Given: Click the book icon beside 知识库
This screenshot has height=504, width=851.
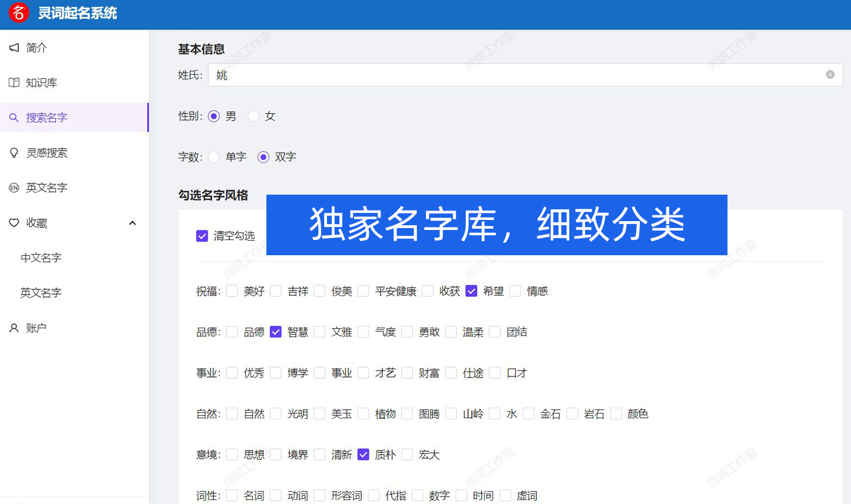Looking at the screenshot, I should [14, 83].
